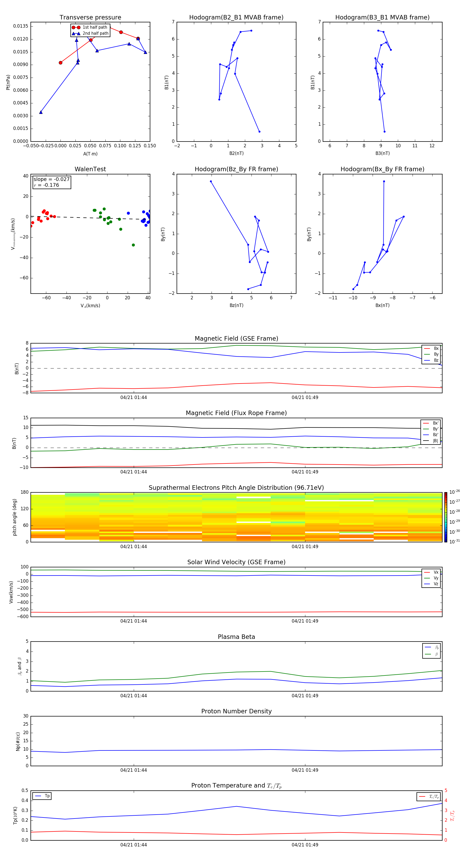Click the 'Pt(nPa)' y-axis label
Image resolution: width=473 pixels, height=868 pixels.
pyautogui.click(x=8, y=82)
